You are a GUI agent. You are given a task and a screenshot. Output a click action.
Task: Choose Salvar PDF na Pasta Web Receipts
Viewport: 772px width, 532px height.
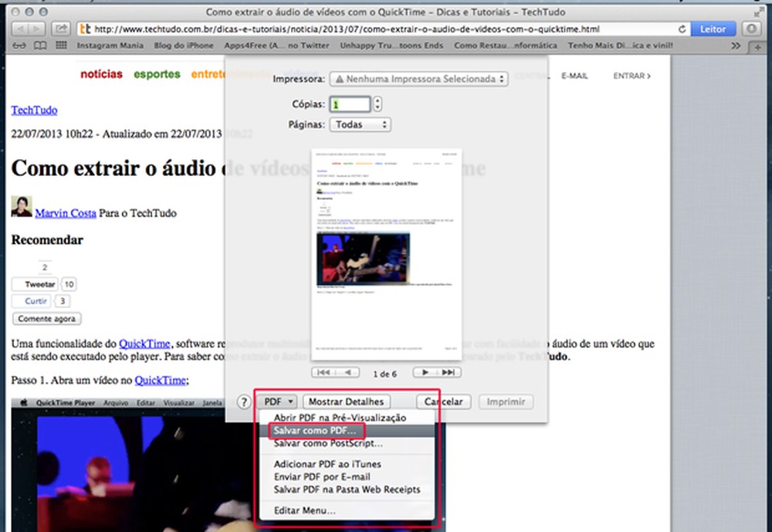tap(347, 490)
